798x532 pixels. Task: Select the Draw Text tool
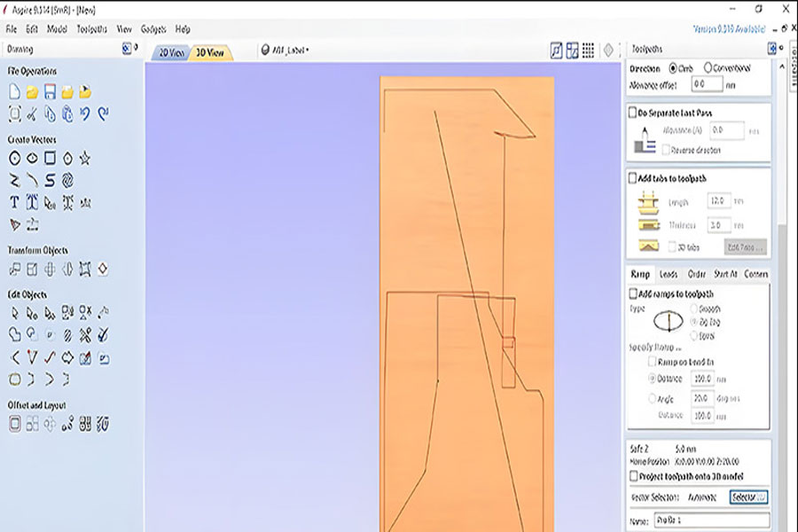15,203
